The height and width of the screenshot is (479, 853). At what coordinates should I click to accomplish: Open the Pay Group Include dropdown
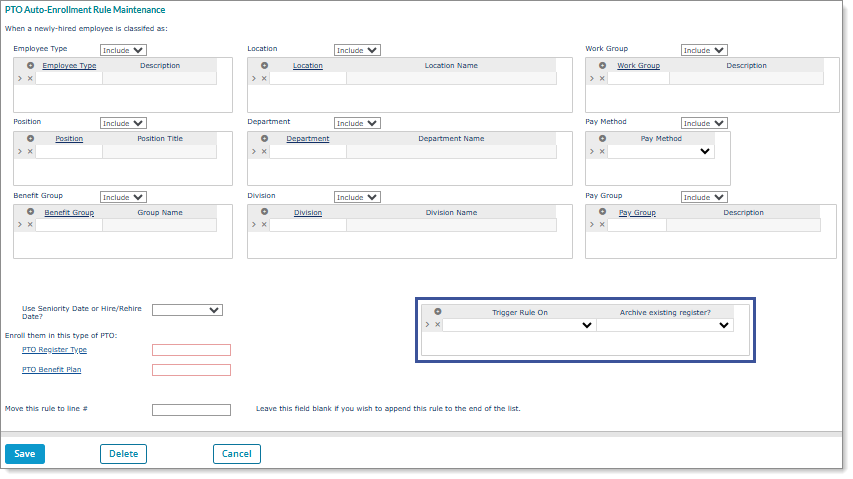point(704,197)
